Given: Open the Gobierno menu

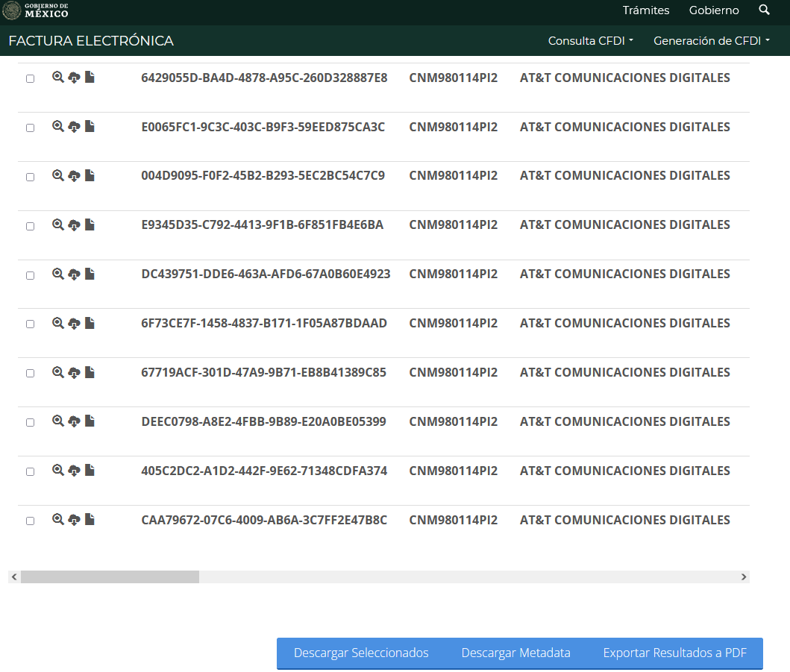Looking at the screenshot, I should pos(714,10).
